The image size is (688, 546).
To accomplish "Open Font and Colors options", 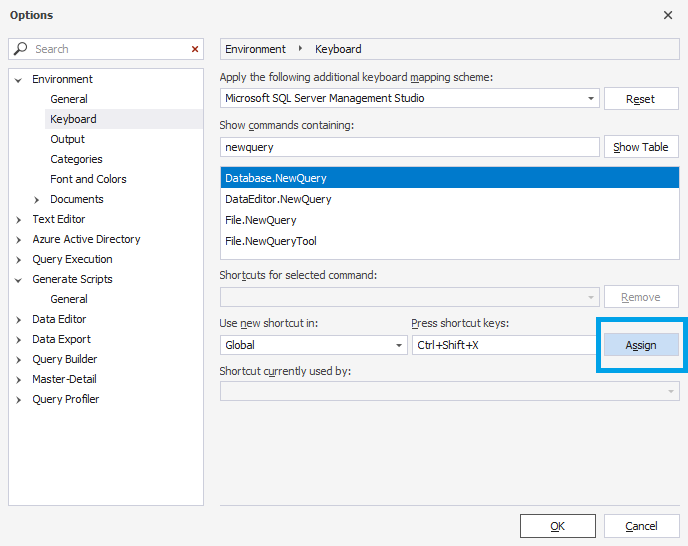I will click(88, 179).
